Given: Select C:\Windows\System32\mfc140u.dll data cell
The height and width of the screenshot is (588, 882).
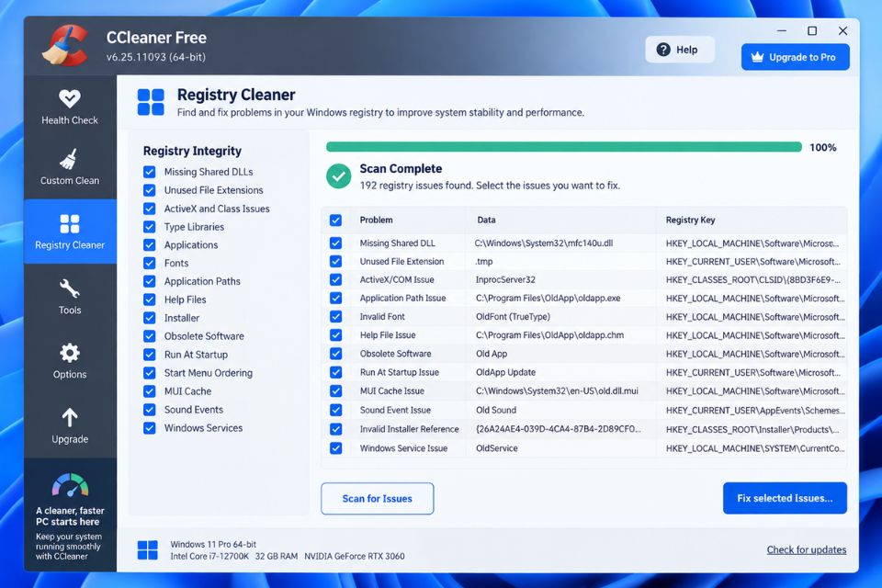Looking at the screenshot, I should pyautogui.click(x=544, y=243).
